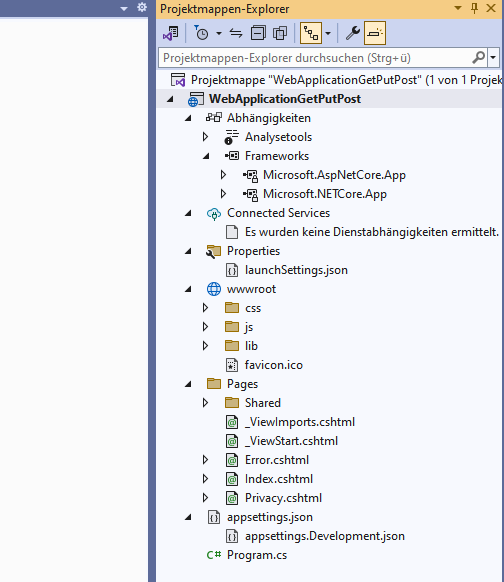
Task: Expand the Shared folder
Action: pos(205,403)
